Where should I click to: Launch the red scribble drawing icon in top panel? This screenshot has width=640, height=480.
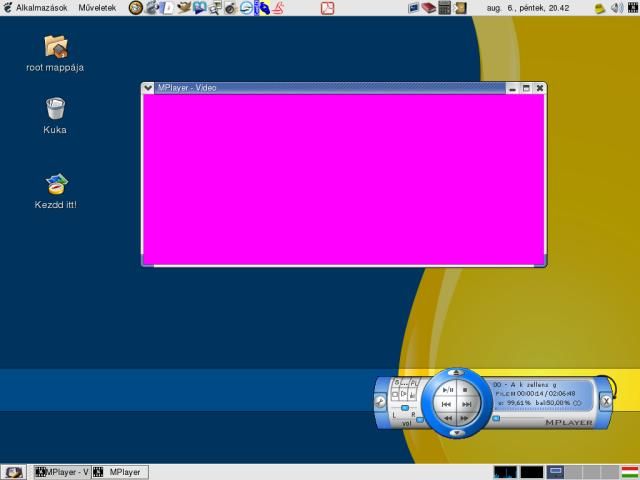pyautogui.click(x=278, y=8)
